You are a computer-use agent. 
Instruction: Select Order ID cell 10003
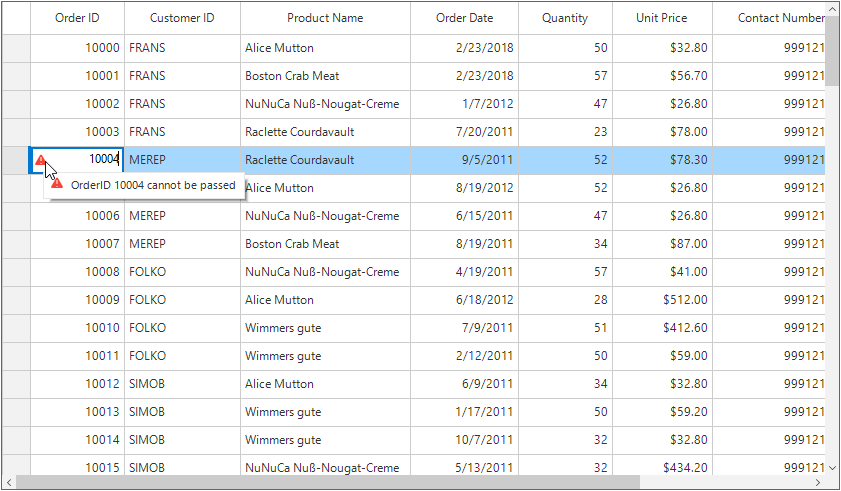point(77,132)
